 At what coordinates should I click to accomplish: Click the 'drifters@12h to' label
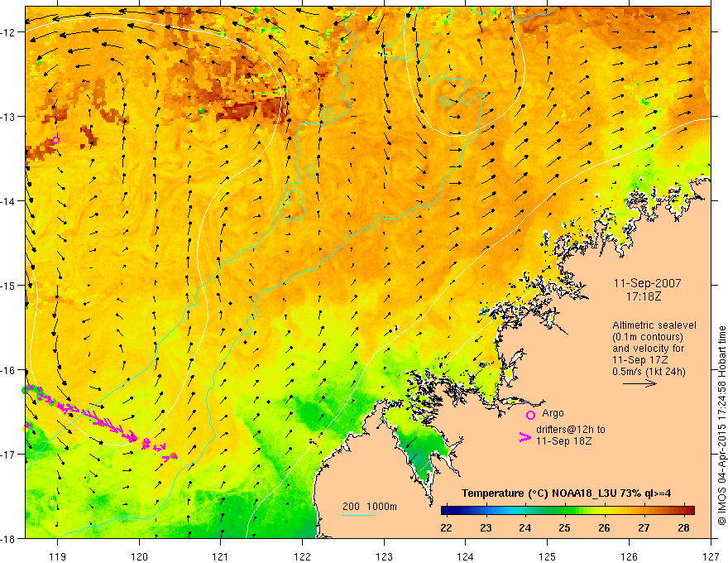tap(571, 429)
